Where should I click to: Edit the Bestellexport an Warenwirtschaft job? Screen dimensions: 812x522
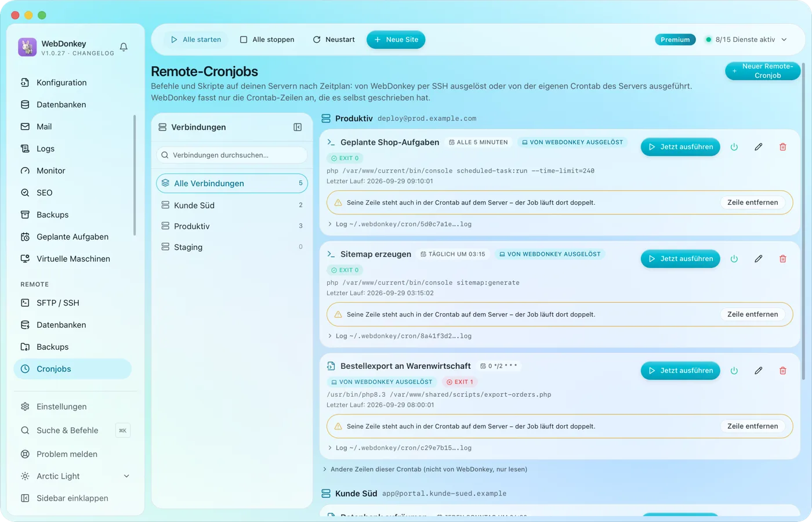758,371
